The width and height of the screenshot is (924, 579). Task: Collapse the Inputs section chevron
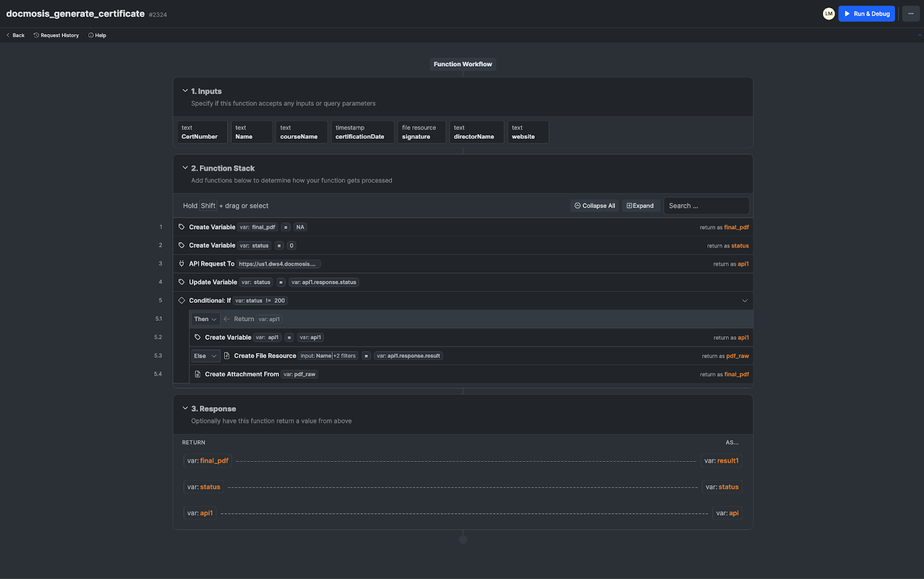coord(185,91)
